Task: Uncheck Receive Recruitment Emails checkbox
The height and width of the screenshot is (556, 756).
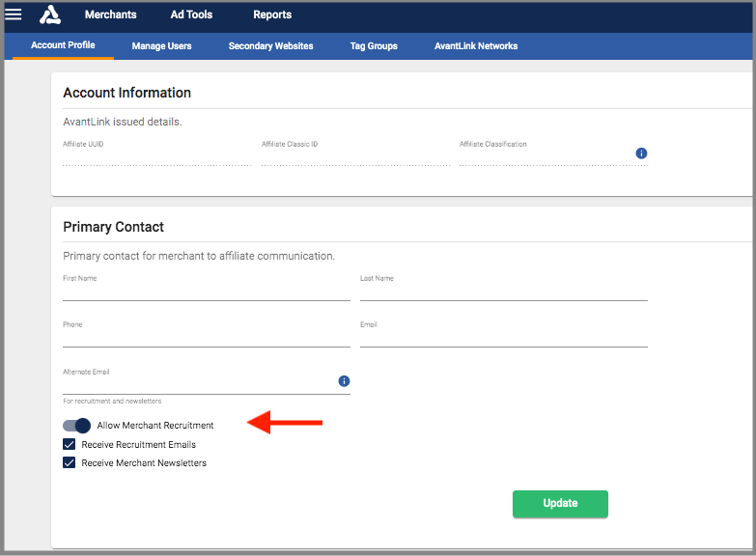Action: click(x=69, y=444)
